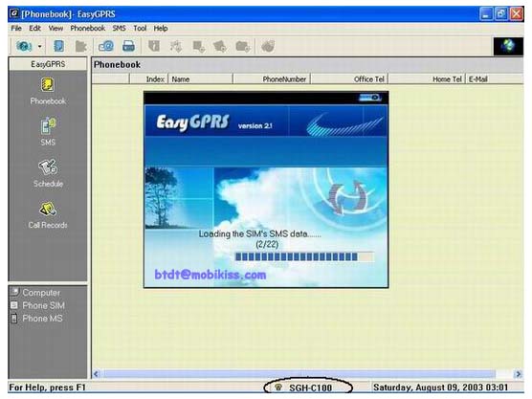
Task: Click the EasyGPRS sidebar header button
Action: coord(48,64)
